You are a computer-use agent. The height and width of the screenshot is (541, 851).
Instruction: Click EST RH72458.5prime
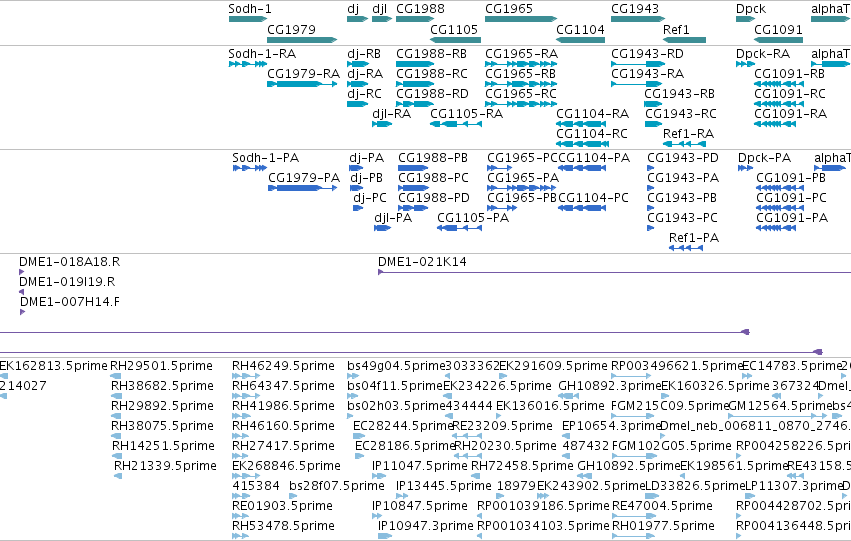522,466
